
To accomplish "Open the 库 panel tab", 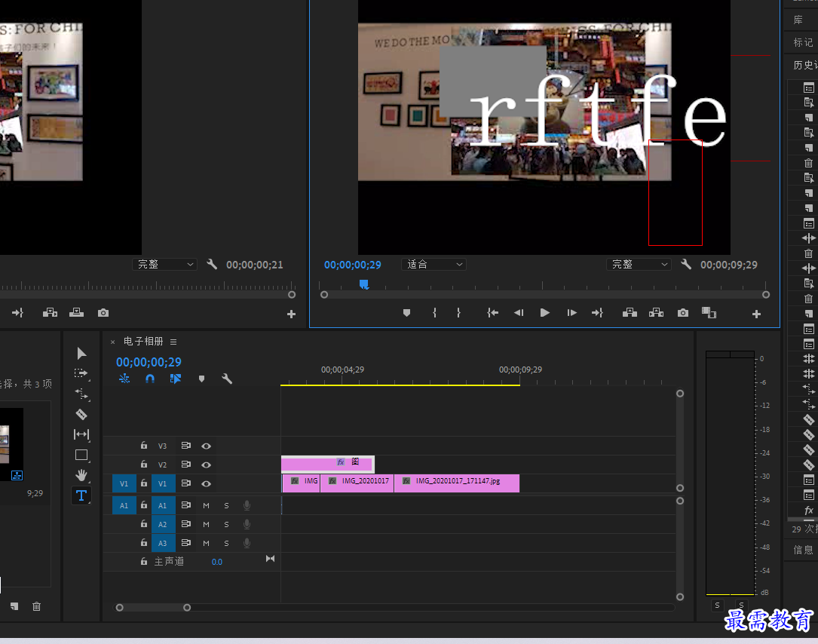I will 798,20.
